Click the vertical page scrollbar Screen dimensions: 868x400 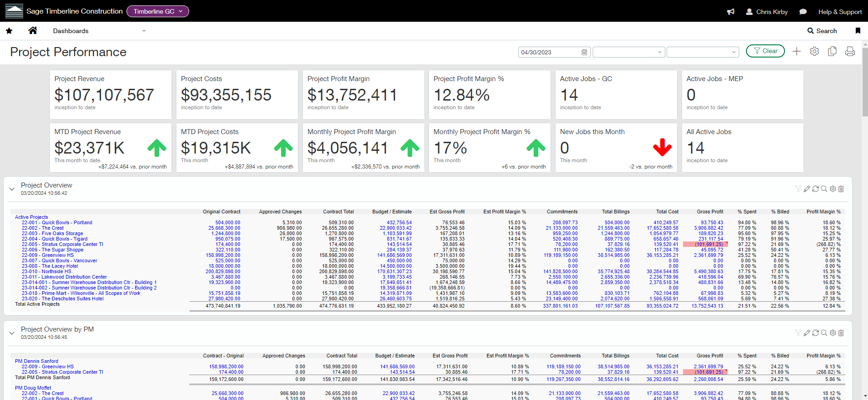[x=865, y=82]
